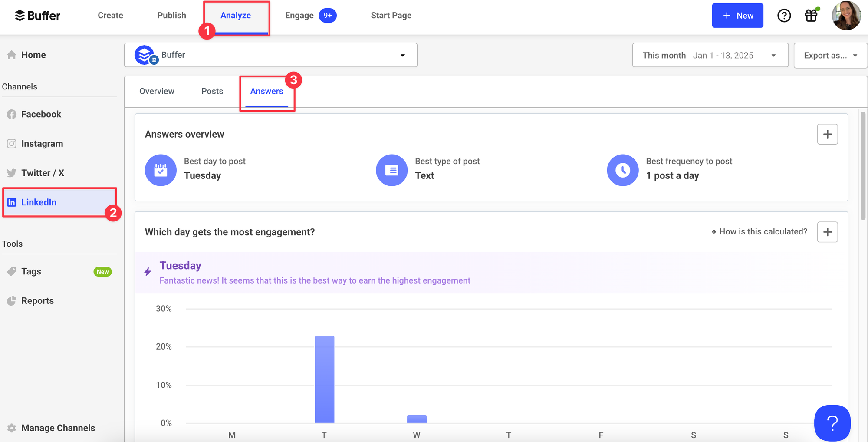Switch to the Overview tab

[157, 91]
